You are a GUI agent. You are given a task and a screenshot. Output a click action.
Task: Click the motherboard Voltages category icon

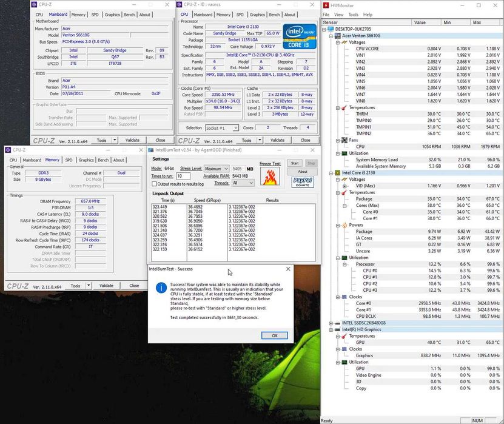pos(344,42)
